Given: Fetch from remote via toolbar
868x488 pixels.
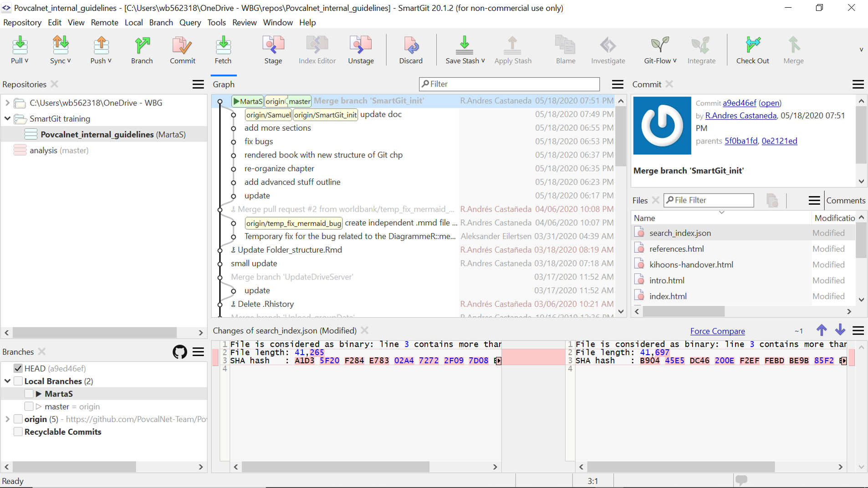Looking at the screenshot, I should [223, 50].
